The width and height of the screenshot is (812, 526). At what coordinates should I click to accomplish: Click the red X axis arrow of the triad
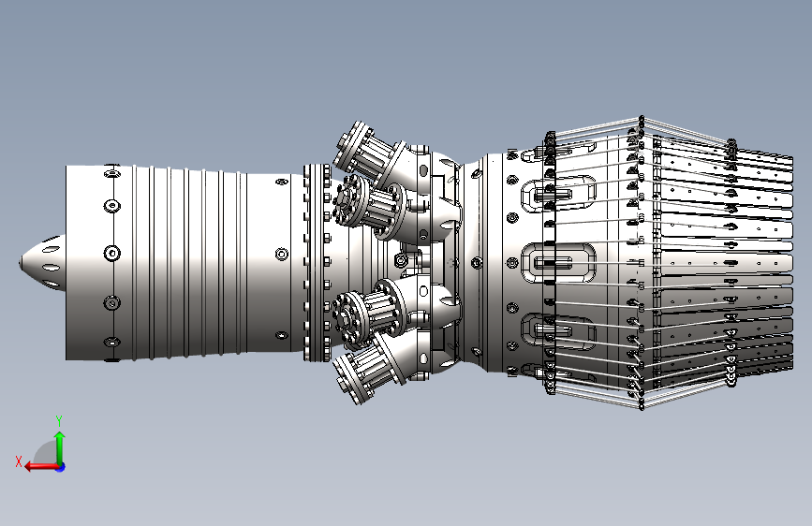tap(41, 467)
